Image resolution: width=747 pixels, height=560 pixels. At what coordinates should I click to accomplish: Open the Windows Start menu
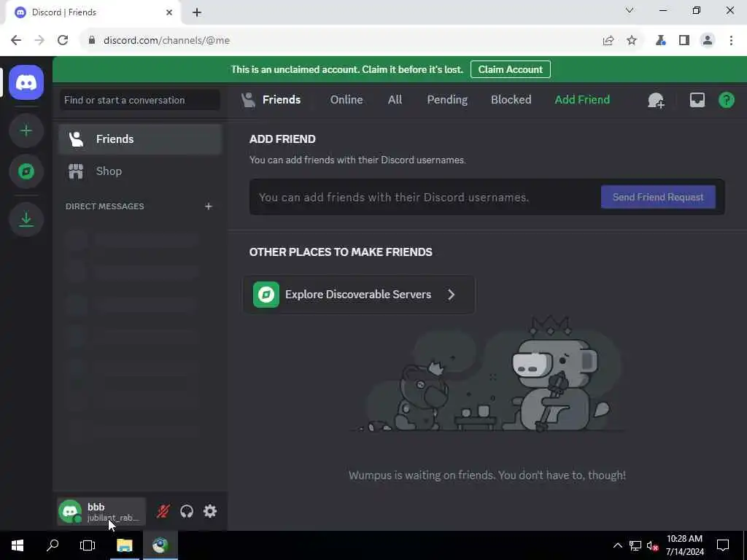click(x=18, y=545)
